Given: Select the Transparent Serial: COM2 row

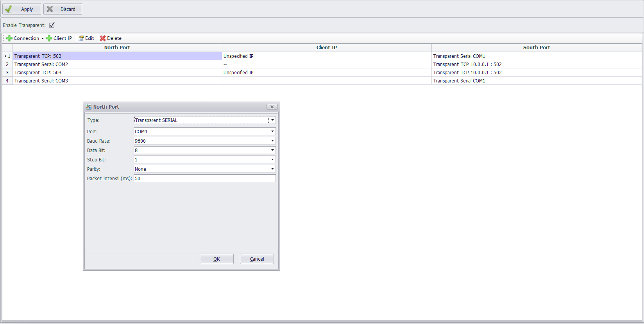Looking at the screenshot, I should (x=41, y=64).
